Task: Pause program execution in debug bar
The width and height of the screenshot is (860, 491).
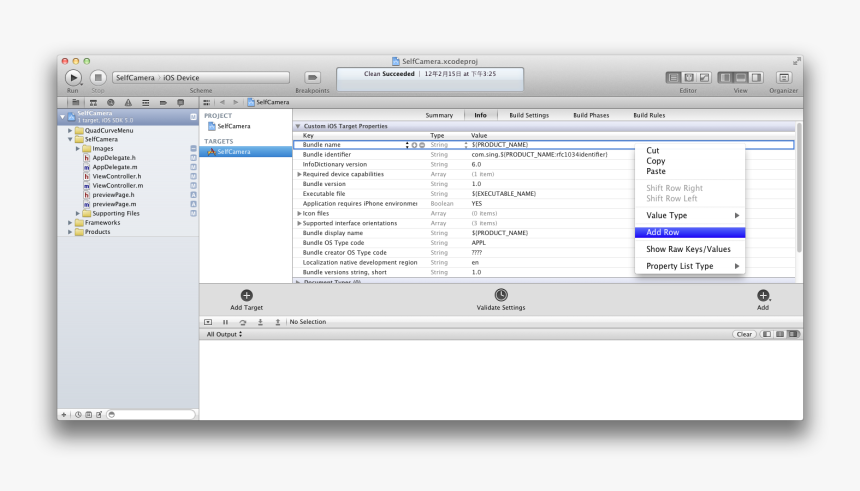Action: pyautogui.click(x=225, y=322)
